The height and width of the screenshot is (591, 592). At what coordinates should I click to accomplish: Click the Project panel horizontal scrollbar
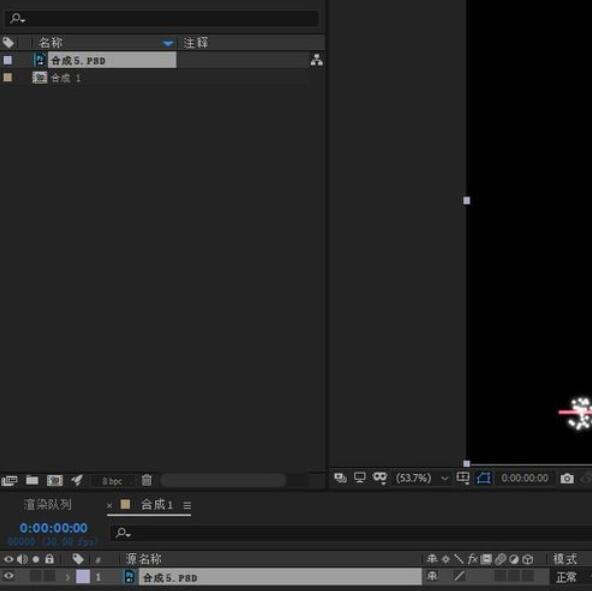point(224,480)
